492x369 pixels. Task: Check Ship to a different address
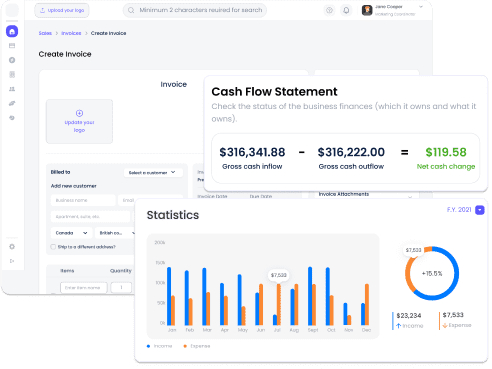(53, 247)
